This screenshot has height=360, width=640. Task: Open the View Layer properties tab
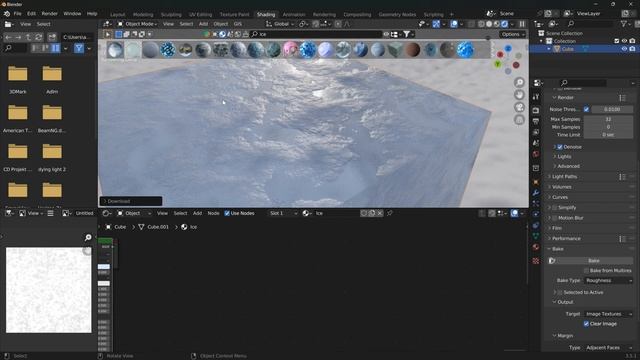click(x=536, y=132)
